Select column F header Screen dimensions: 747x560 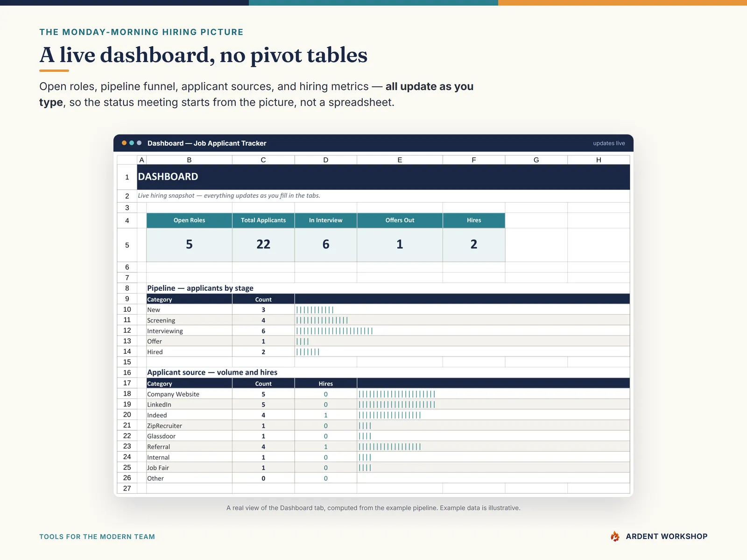tap(474, 160)
